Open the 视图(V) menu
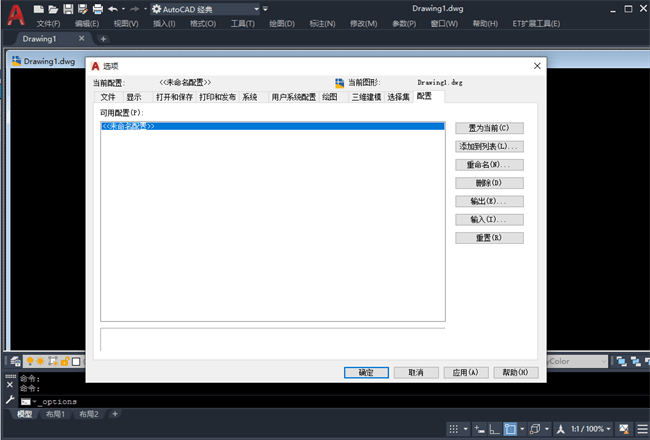The image size is (650, 440). point(126,24)
